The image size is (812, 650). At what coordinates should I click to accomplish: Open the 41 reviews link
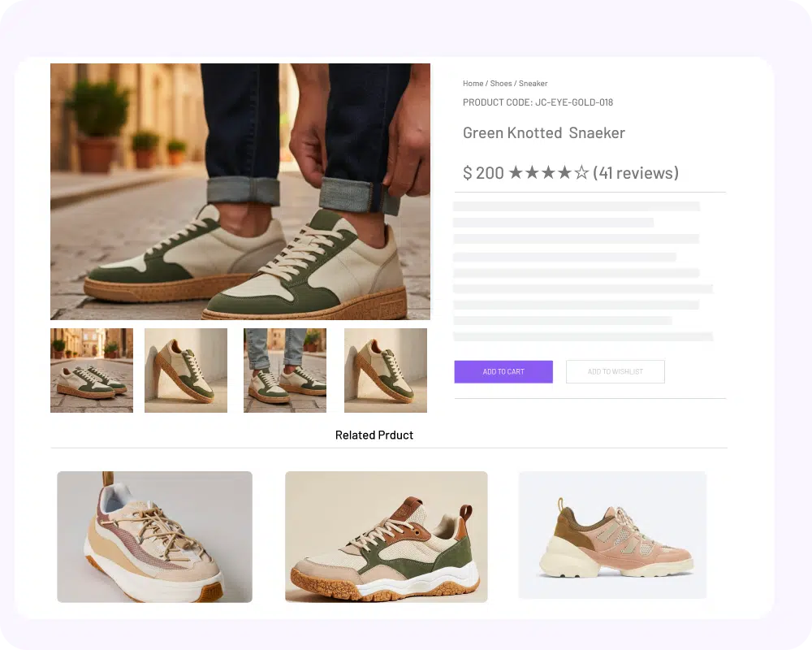click(x=636, y=172)
